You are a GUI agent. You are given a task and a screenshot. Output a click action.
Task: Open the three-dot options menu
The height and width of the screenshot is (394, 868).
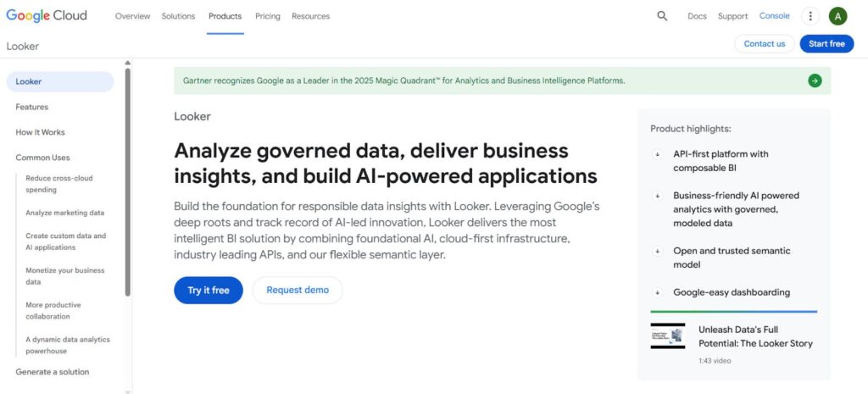tap(810, 16)
